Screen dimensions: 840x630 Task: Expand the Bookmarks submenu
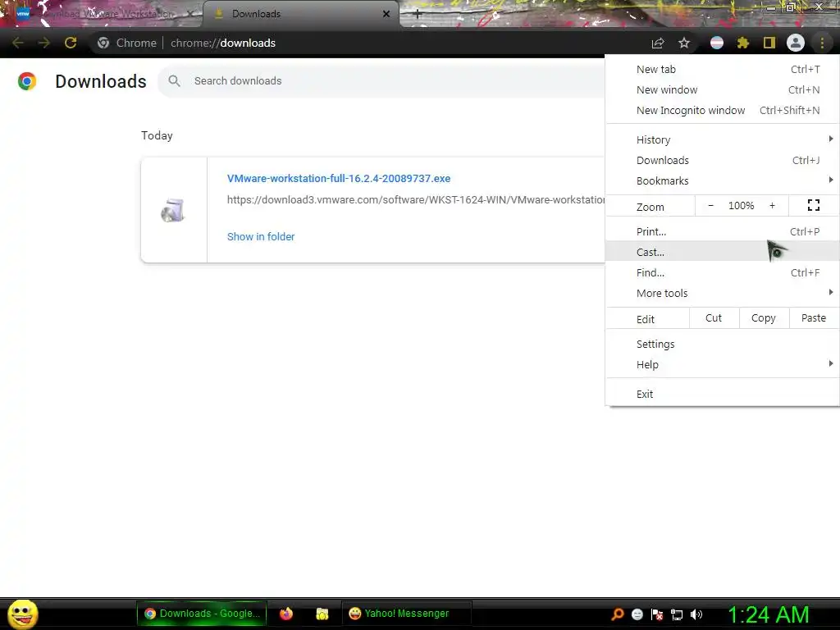(722, 181)
